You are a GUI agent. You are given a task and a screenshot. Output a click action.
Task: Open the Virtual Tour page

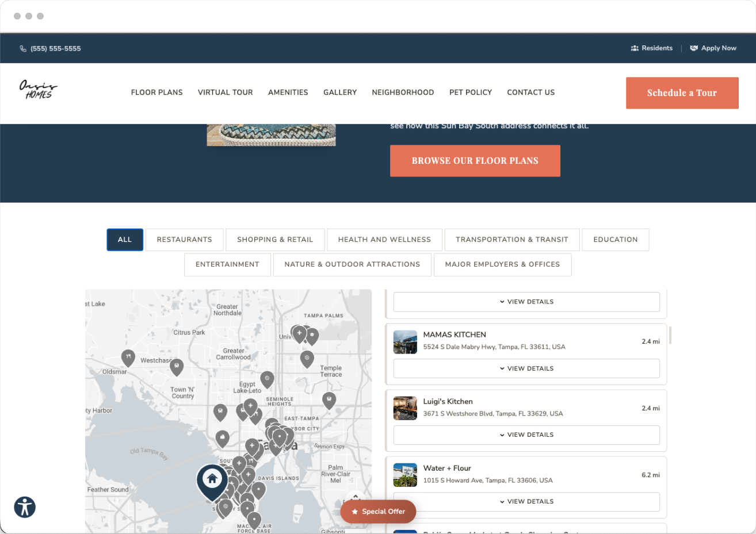pos(226,93)
